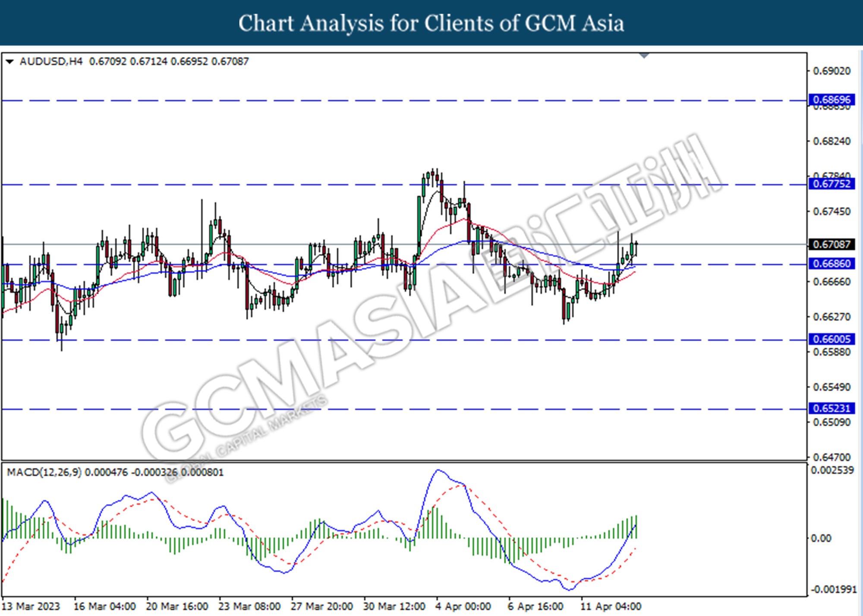The image size is (863, 616).
Task: Click the AUDUSD,H4 symbol title text
Action: click(51, 61)
